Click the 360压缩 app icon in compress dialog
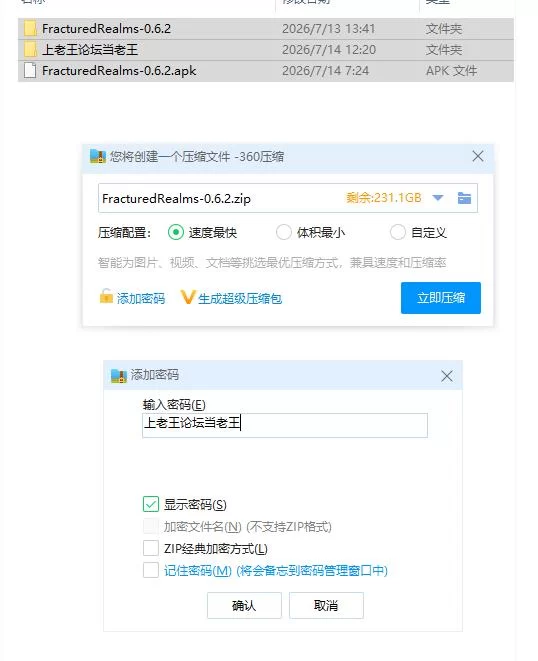The image size is (538, 661). coord(98,156)
